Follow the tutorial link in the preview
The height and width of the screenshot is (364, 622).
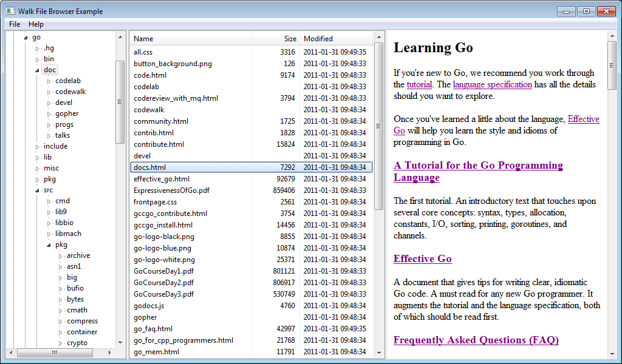(419, 84)
